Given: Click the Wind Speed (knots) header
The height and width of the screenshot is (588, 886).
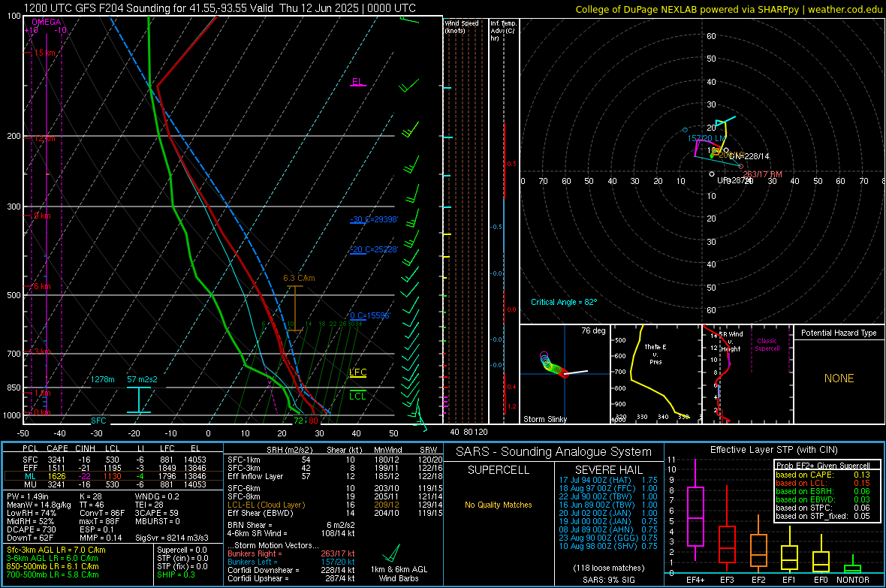Looking at the screenshot, I should pos(461,26).
